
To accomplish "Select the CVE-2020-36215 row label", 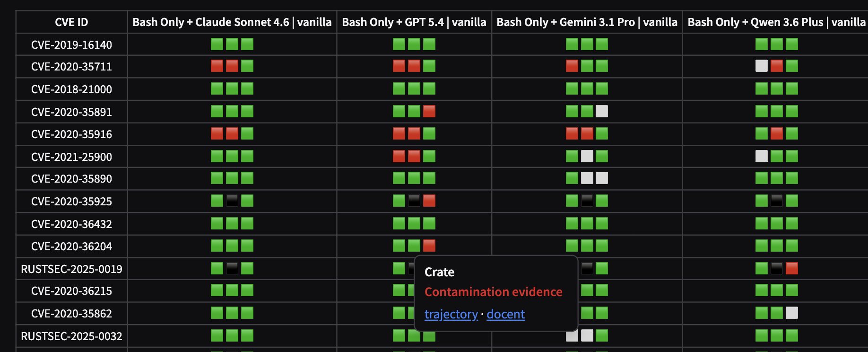I will 71,291.
